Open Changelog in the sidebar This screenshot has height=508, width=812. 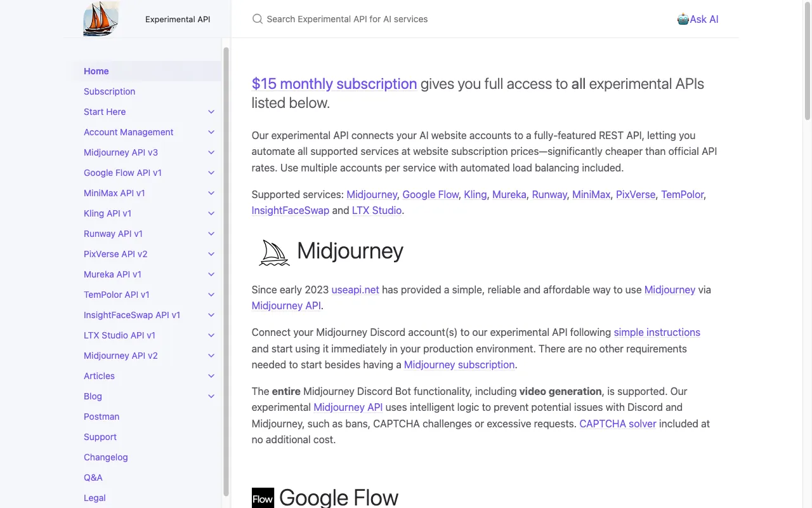click(x=106, y=457)
